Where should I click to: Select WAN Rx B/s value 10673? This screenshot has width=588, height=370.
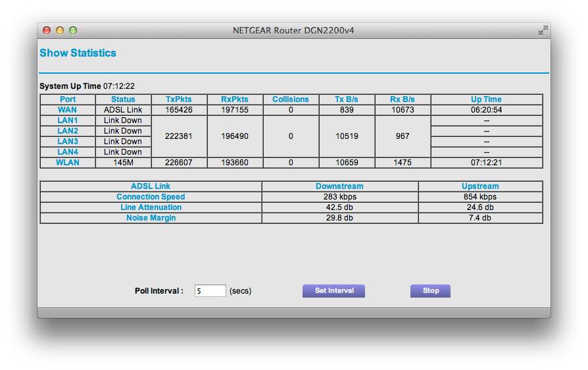click(403, 110)
